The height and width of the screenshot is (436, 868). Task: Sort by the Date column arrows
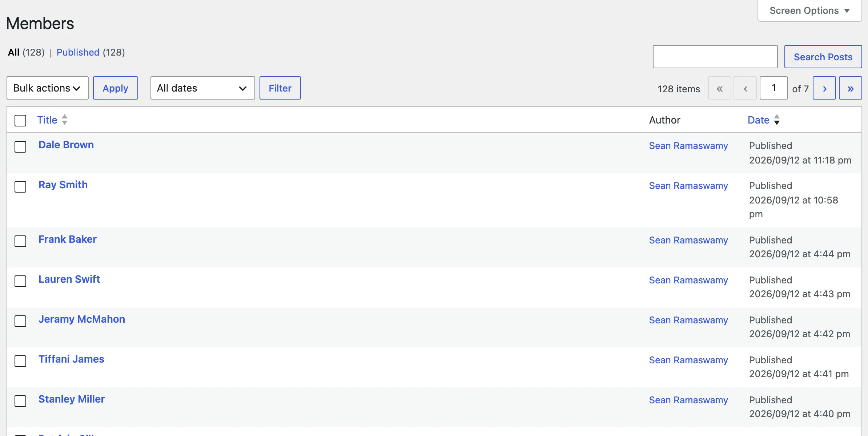tap(777, 120)
